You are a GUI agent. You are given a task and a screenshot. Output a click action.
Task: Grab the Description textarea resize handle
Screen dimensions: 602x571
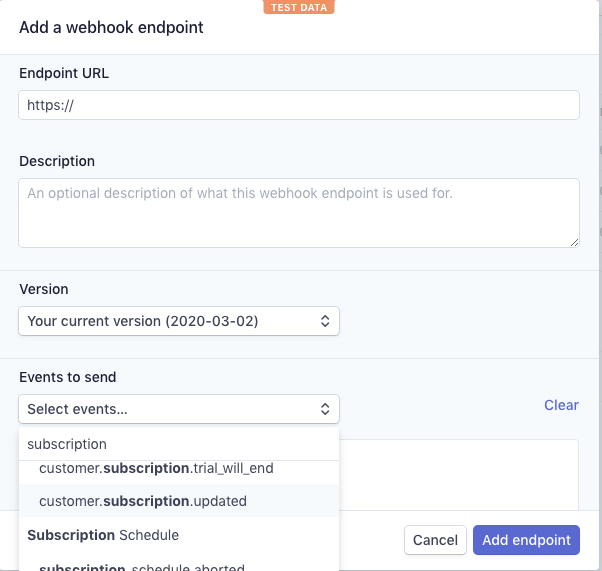pyautogui.click(x=574, y=241)
